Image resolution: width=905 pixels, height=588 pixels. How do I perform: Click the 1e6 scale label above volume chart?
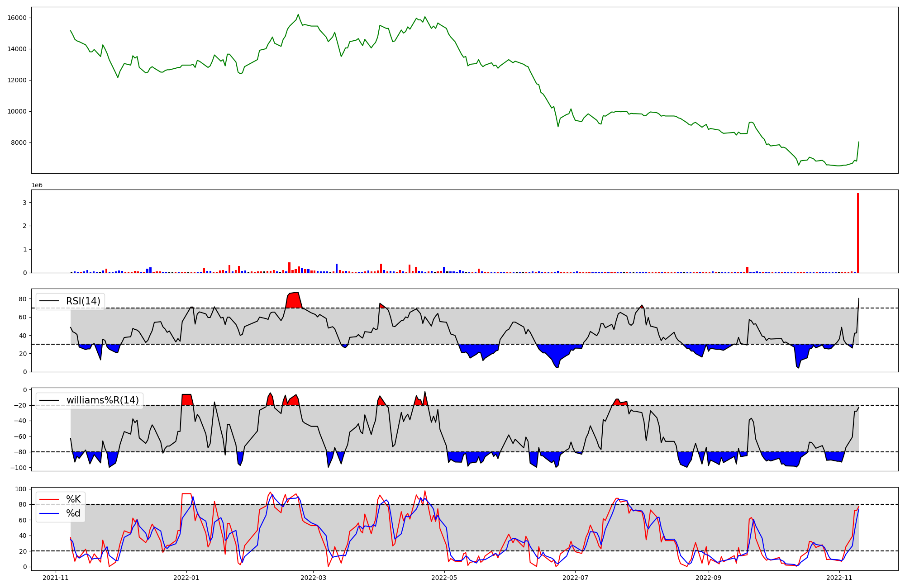(x=37, y=185)
